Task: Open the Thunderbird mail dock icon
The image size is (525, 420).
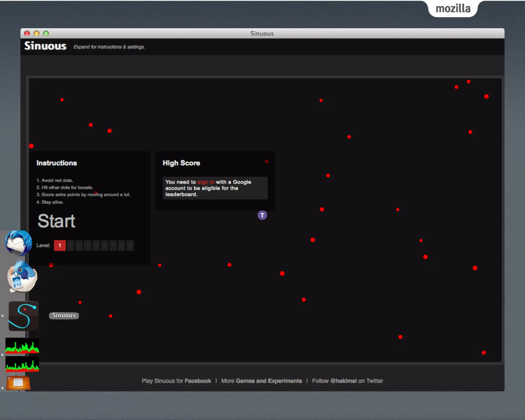Action: (18, 243)
